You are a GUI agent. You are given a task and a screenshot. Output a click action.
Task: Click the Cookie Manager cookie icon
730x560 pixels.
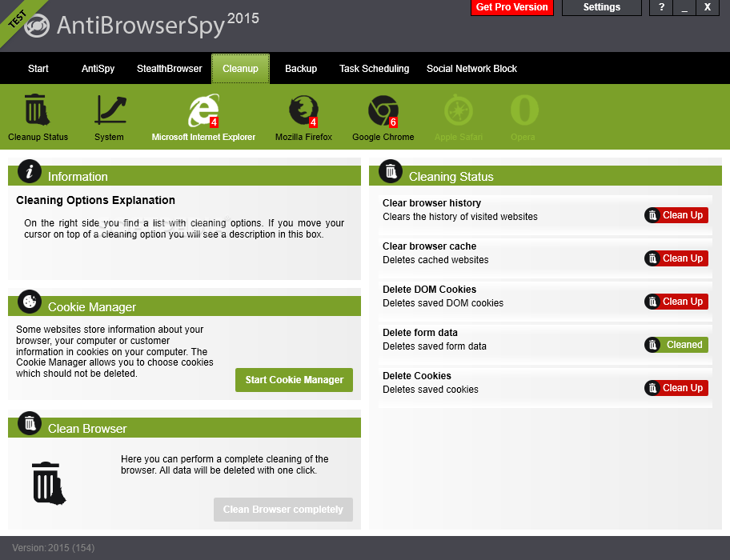tap(30, 302)
